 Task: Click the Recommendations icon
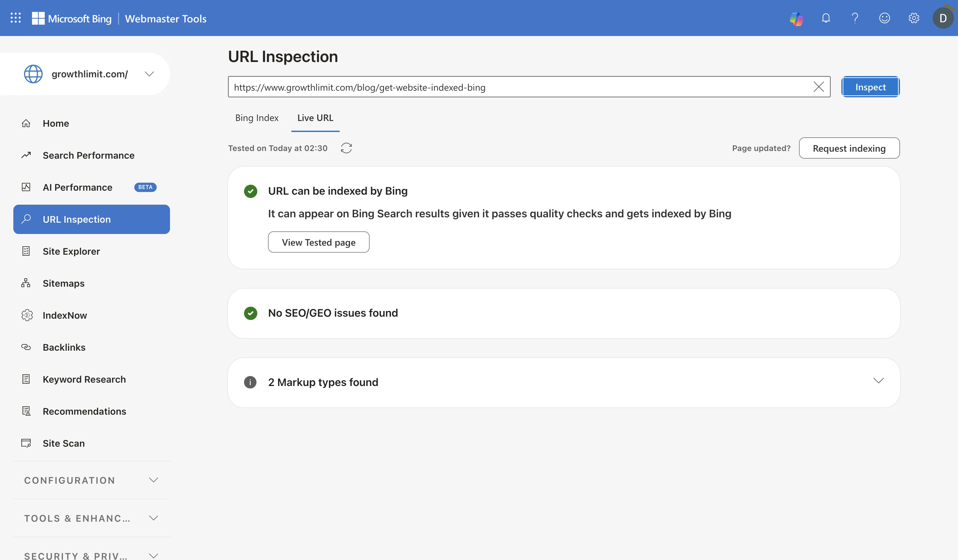pyautogui.click(x=26, y=411)
